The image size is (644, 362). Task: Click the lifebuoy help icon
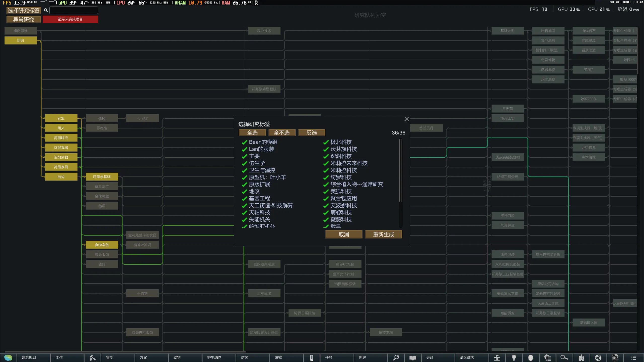pyautogui.click(x=598, y=357)
